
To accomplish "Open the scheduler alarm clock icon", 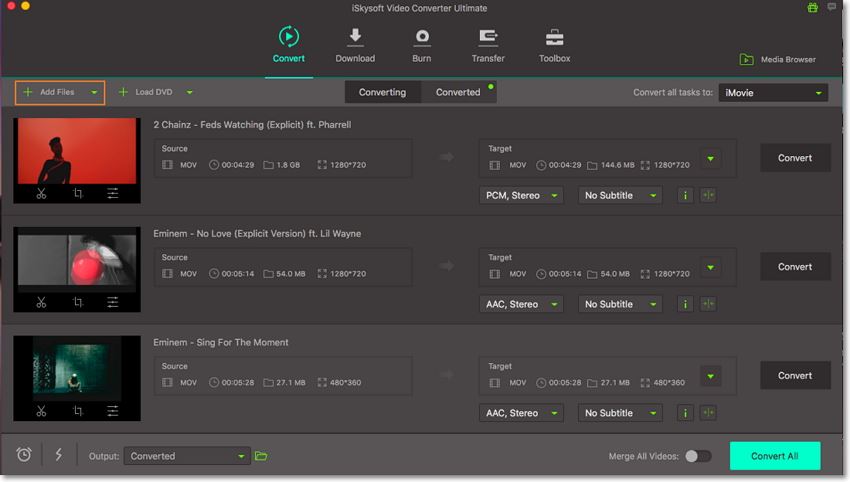I will coord(24,455).
